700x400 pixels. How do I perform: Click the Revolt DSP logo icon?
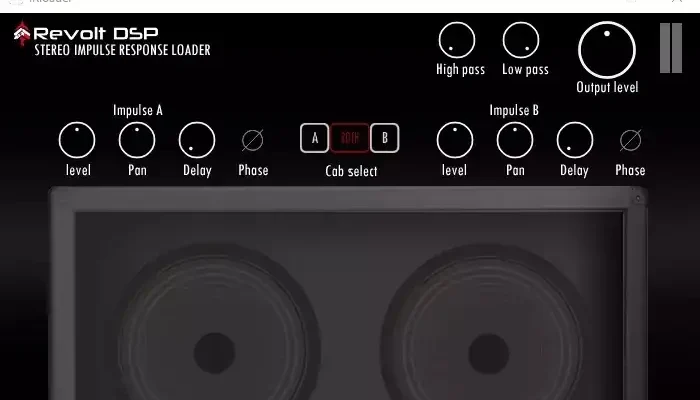(22, 33)
